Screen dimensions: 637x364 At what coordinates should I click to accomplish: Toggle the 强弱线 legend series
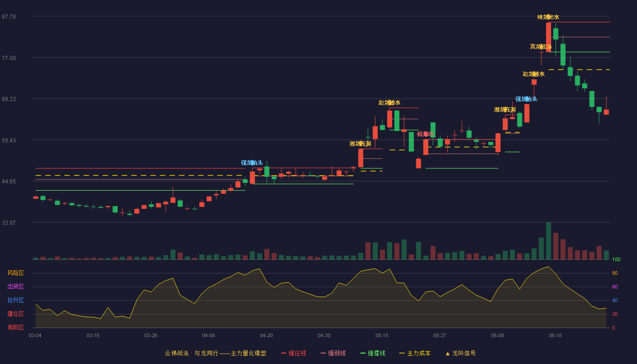tap(333, 353)
